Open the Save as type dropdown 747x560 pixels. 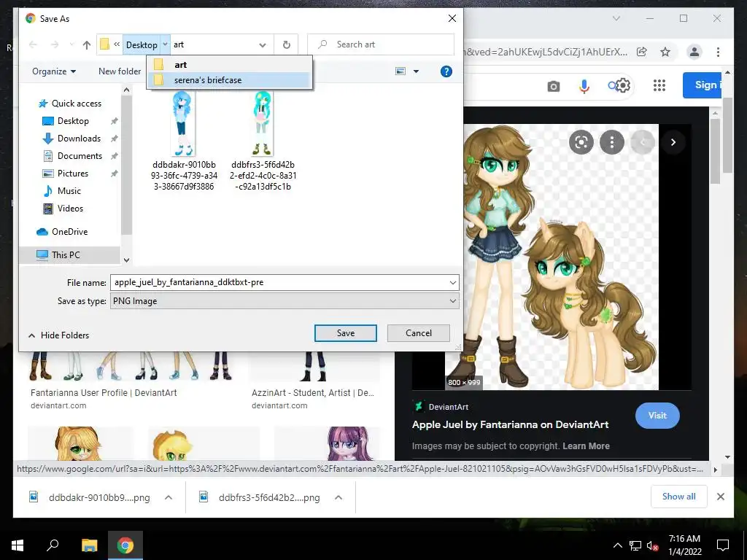click(x=452, y=301)
